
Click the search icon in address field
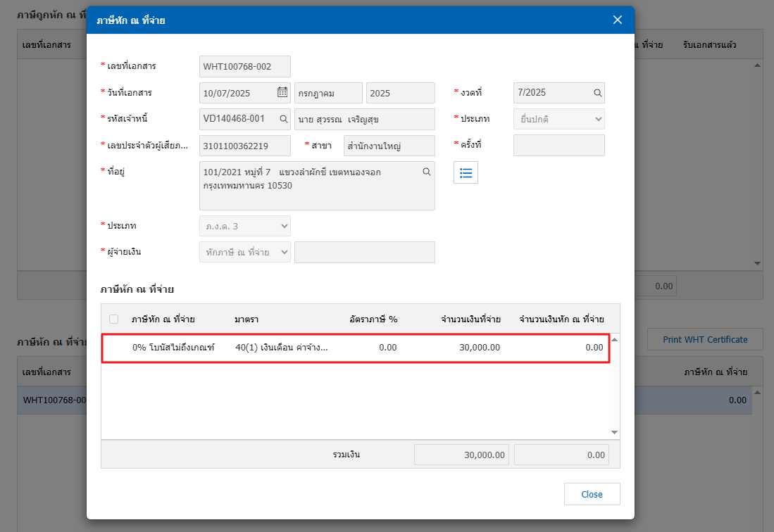point(426,172)
